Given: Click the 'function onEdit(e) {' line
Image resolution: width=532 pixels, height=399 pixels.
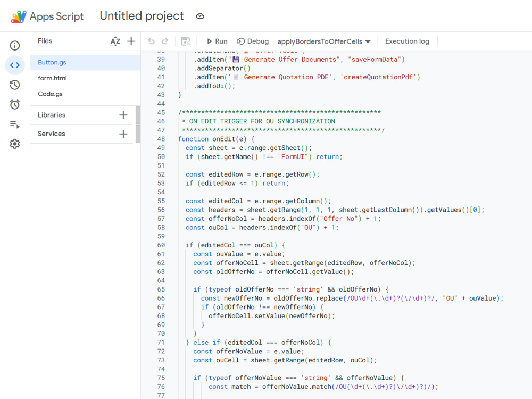Looking at the screenshot, I should tap(216, 139).
